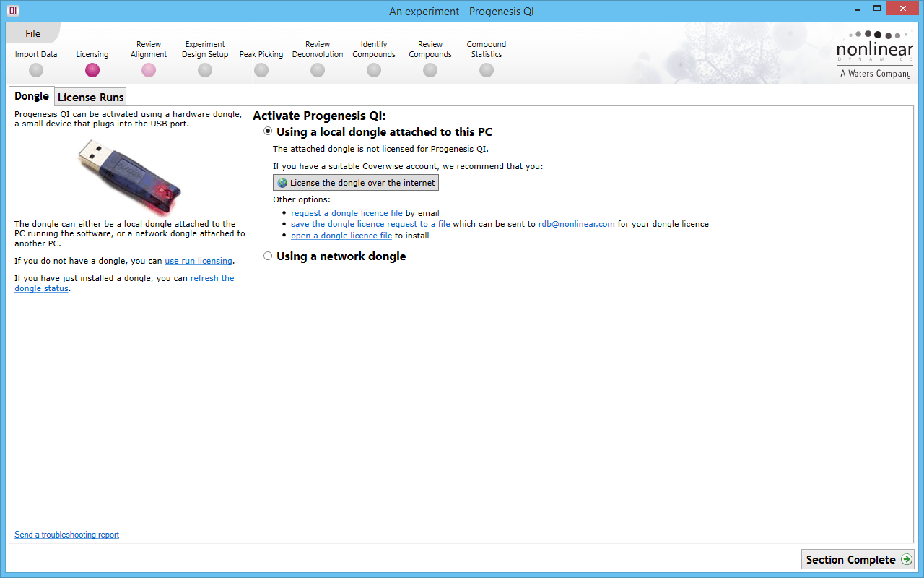Maximize the Progenesis QI window

(x=876, y=9)
